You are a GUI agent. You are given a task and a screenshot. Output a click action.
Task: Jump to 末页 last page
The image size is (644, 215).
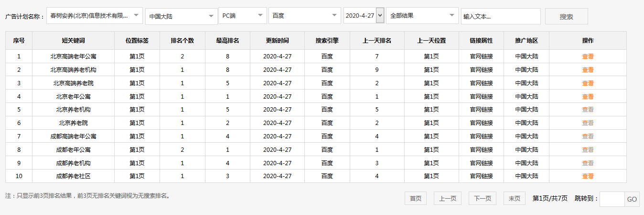tap(515, 198)
